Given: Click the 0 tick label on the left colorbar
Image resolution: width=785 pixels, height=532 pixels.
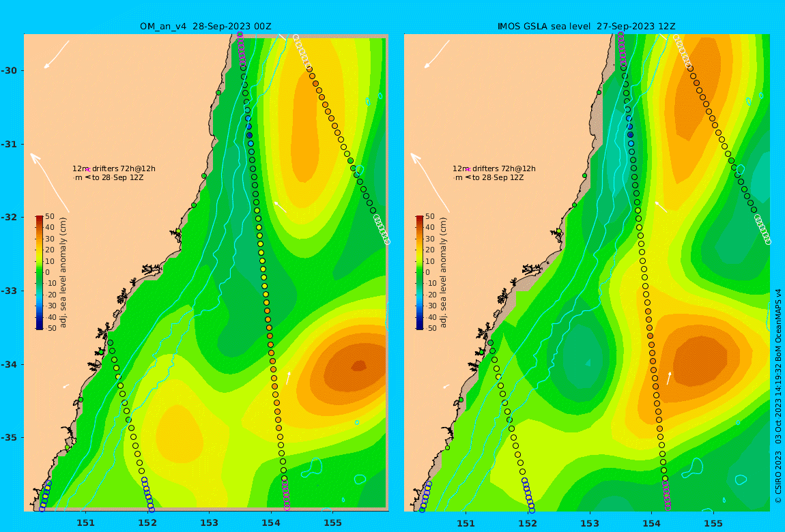Looking at the screenshot, I should [x=48, y=273].
